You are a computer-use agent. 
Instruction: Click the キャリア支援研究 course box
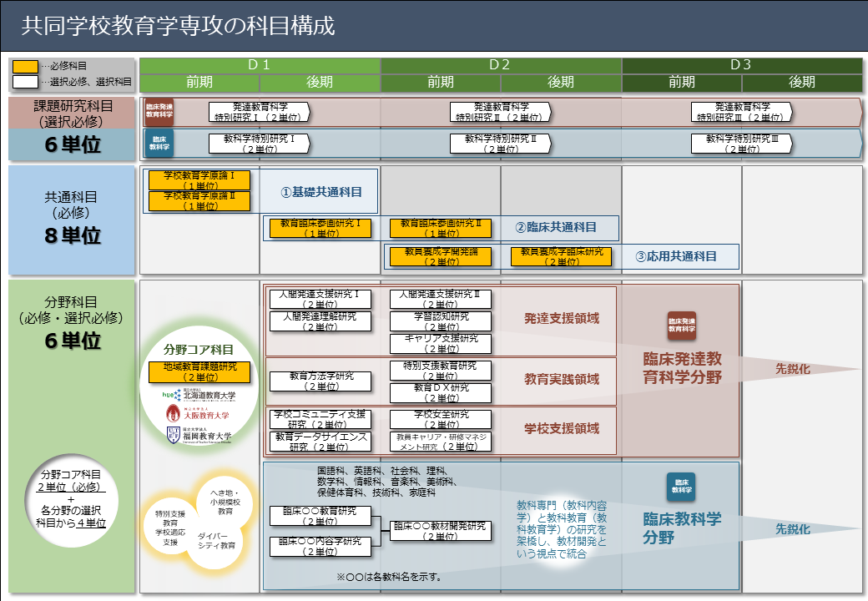(441, 344)
